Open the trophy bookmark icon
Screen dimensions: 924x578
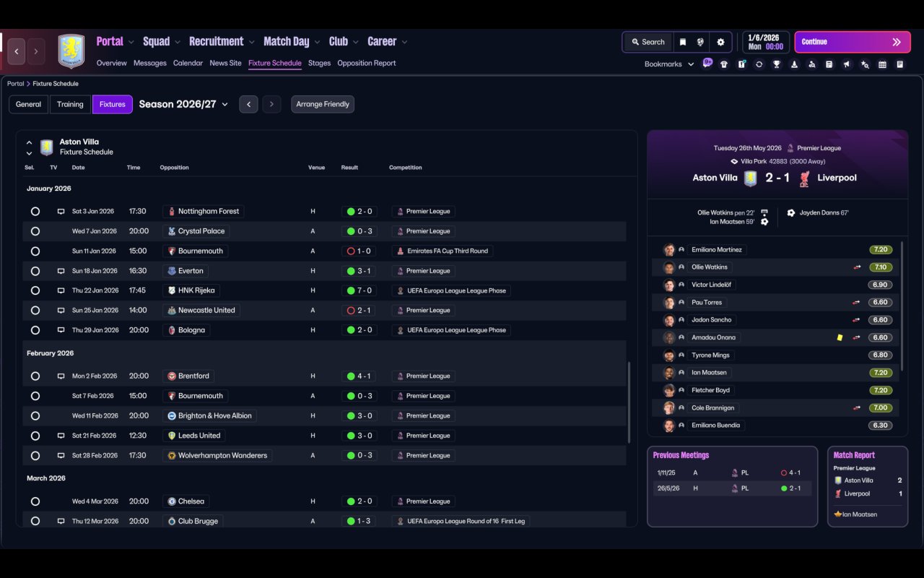click(x=777, y=64)
